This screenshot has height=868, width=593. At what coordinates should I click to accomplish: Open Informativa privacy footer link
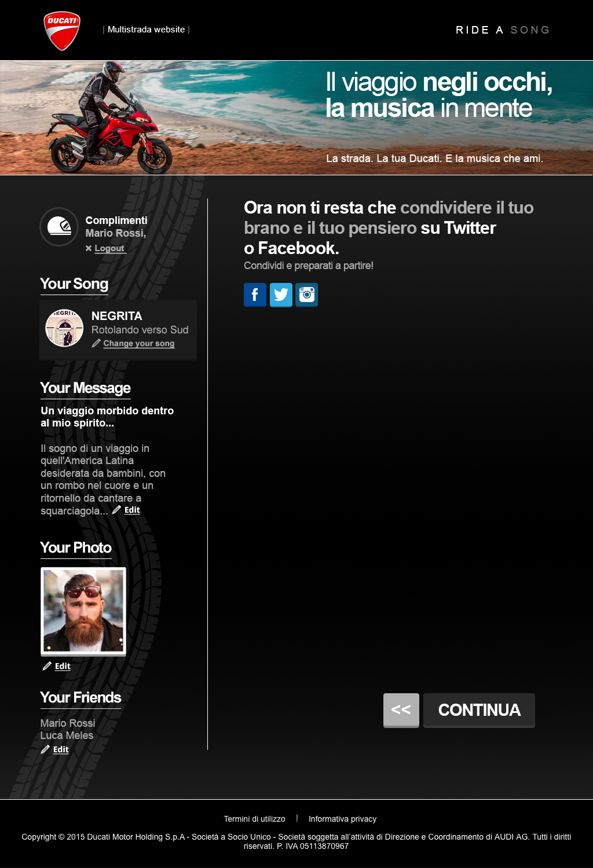(343, 819)
